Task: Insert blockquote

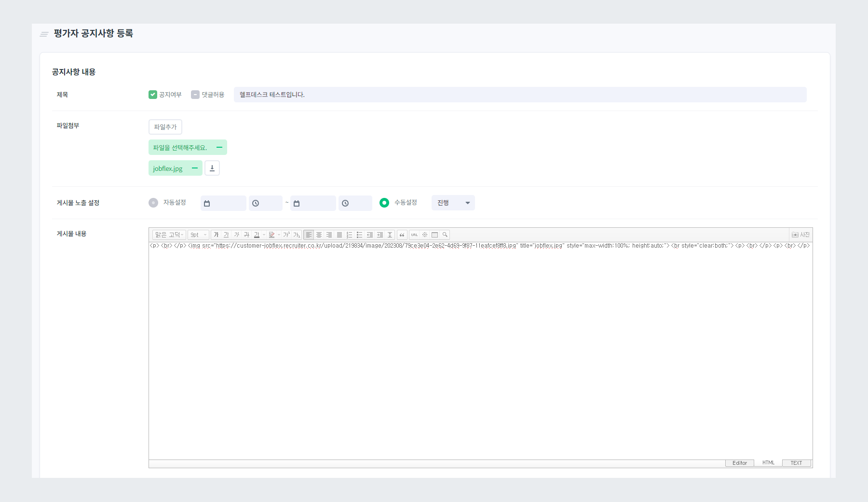Action: (x=402, y=235)
